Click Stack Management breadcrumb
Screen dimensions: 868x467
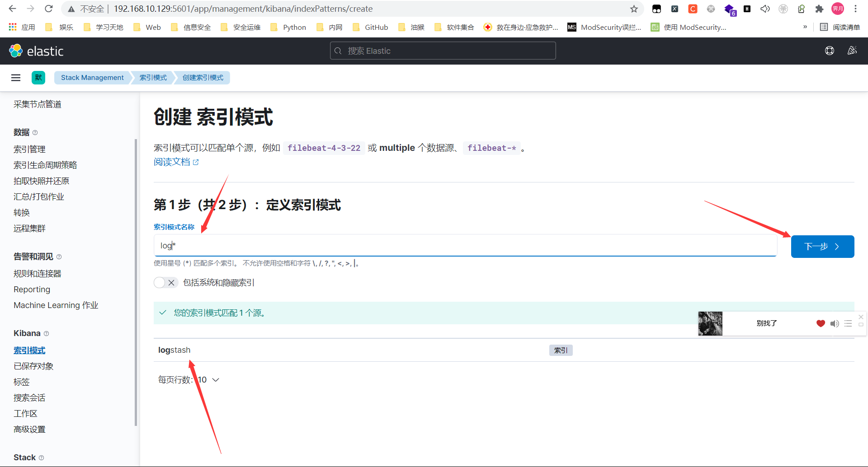click(92, 78)
